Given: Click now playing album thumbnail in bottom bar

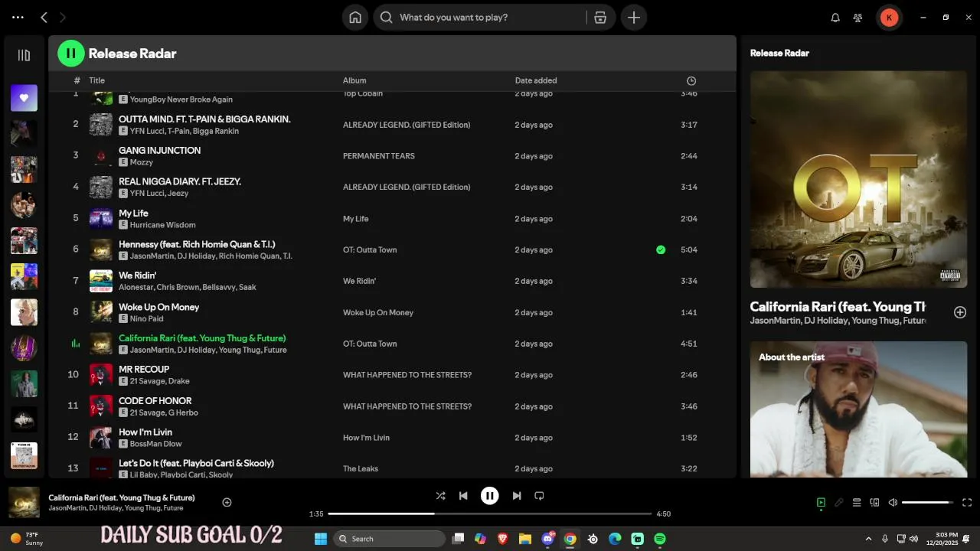Looking at the screenshot, I should (x=24, y=503).
